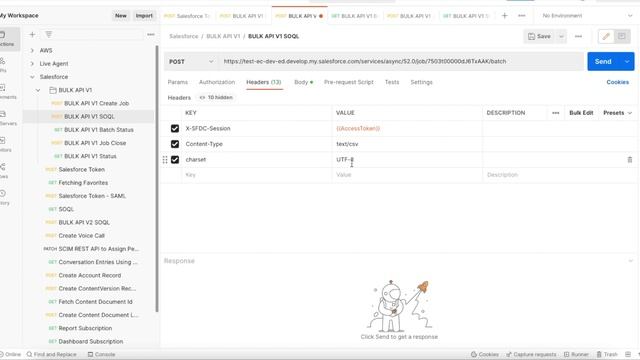
Task: Open the Presets dropdown
Action: (x=618, y=113)
